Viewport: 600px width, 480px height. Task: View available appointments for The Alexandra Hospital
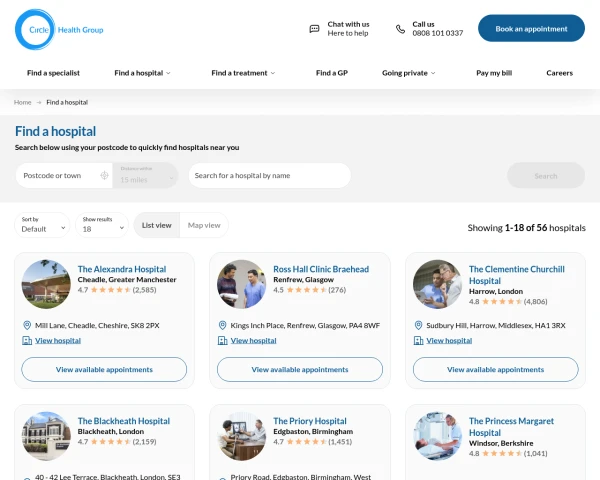(x=104, y=369)
